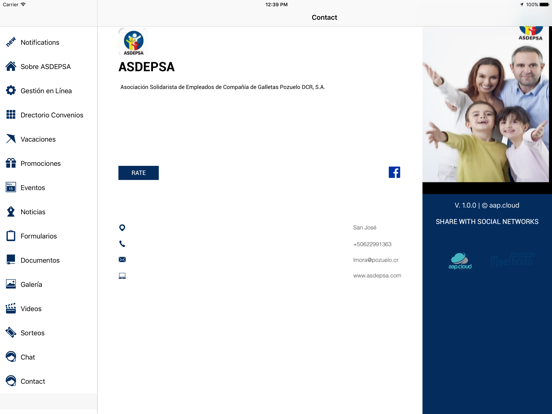Open the Notifications icon in sidebar
This screenshot has height=414, width=552.
(11, 42)
